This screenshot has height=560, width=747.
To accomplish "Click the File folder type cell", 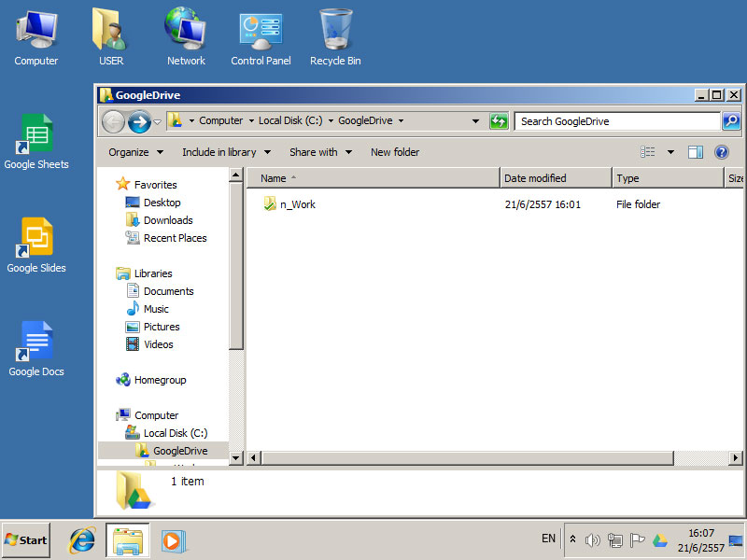I will [638, 204].
